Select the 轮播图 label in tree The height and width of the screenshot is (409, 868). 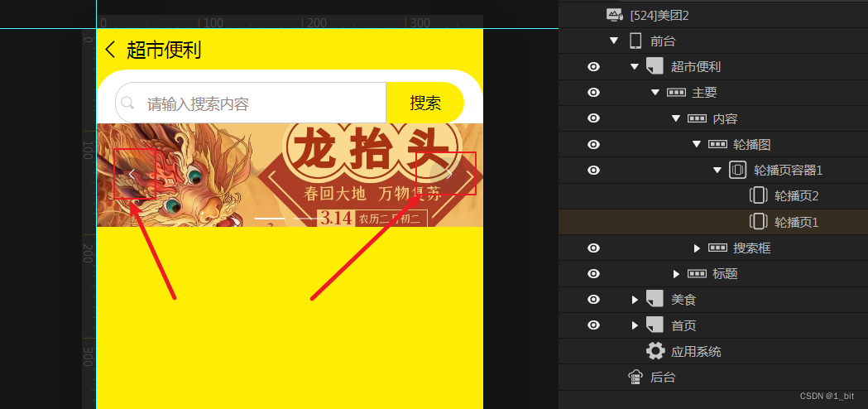(x=752, y=145)
